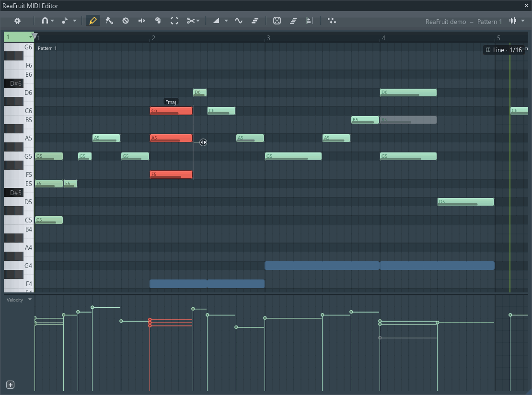Click the highest velocity handle in bar 1
Screen dimensions: 532x395
pos(93,307)
